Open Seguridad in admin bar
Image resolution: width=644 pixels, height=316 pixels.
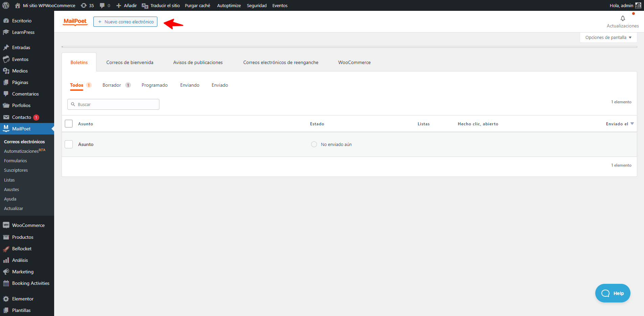coord(257,5)
